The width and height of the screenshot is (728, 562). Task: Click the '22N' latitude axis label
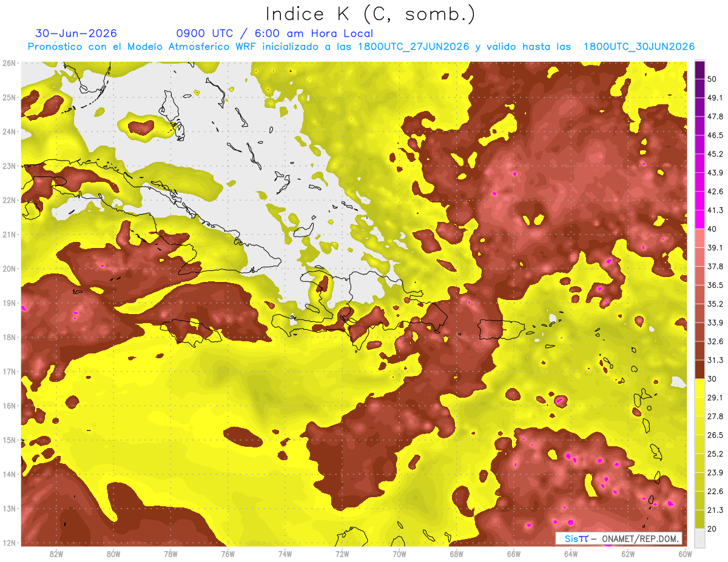pos(9,200)
